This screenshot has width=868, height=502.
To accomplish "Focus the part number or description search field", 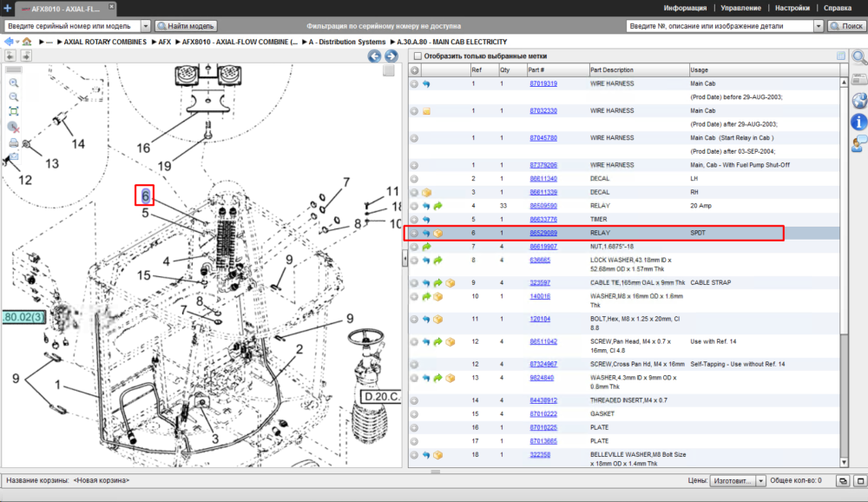I will click(x=720, y=26).
